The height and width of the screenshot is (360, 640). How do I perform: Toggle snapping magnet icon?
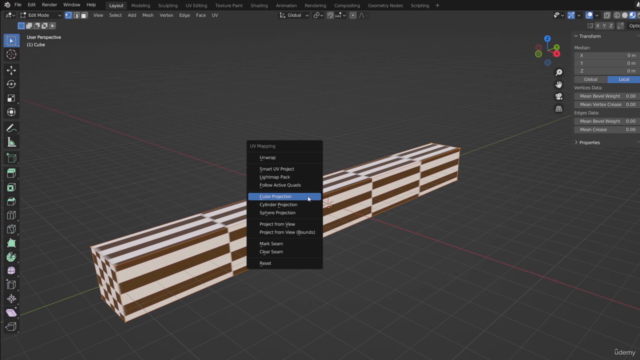[x=330, y=15]
